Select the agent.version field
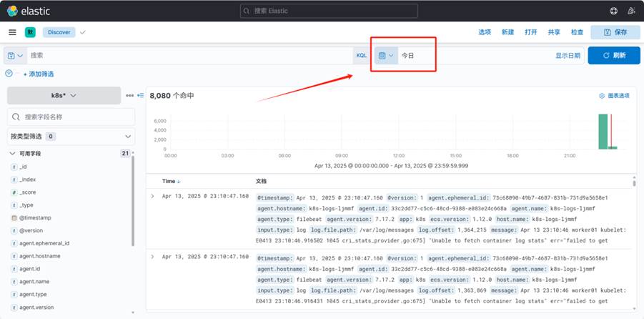 coord(36,307)
